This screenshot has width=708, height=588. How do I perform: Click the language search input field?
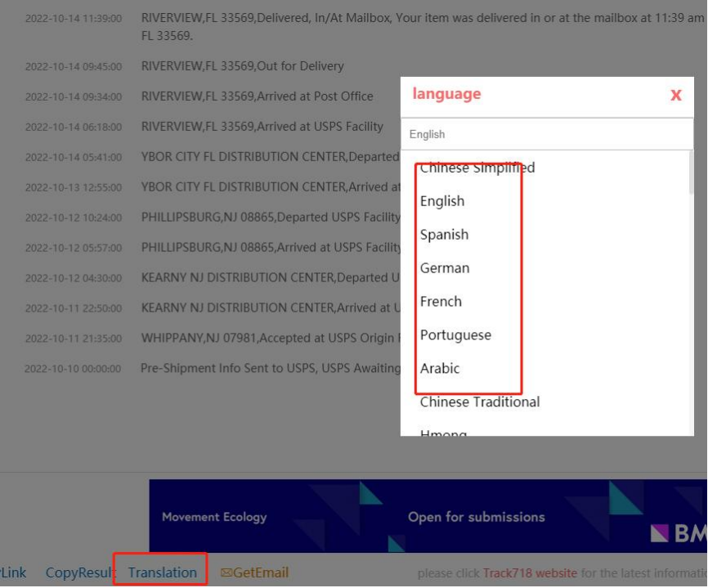pyautogui.click(x=546, y=134)
